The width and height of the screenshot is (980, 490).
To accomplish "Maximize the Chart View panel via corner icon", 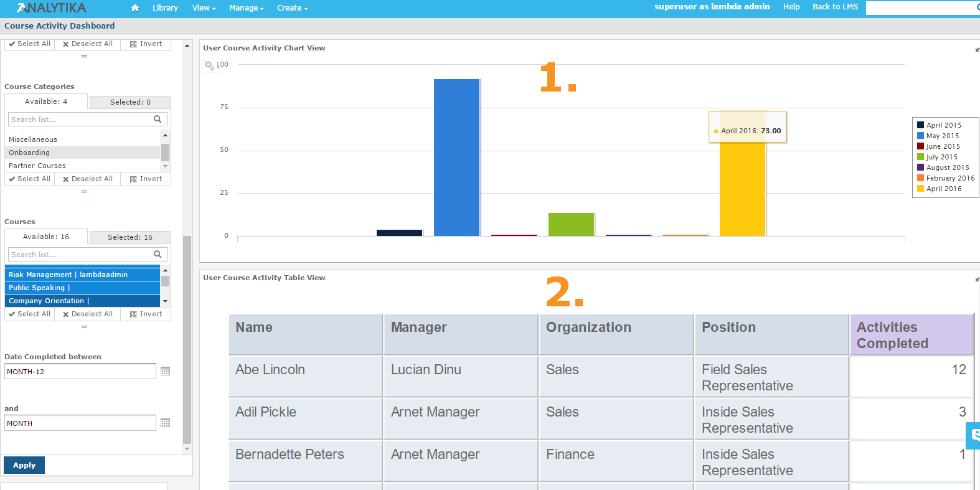I will click(977, 49).
